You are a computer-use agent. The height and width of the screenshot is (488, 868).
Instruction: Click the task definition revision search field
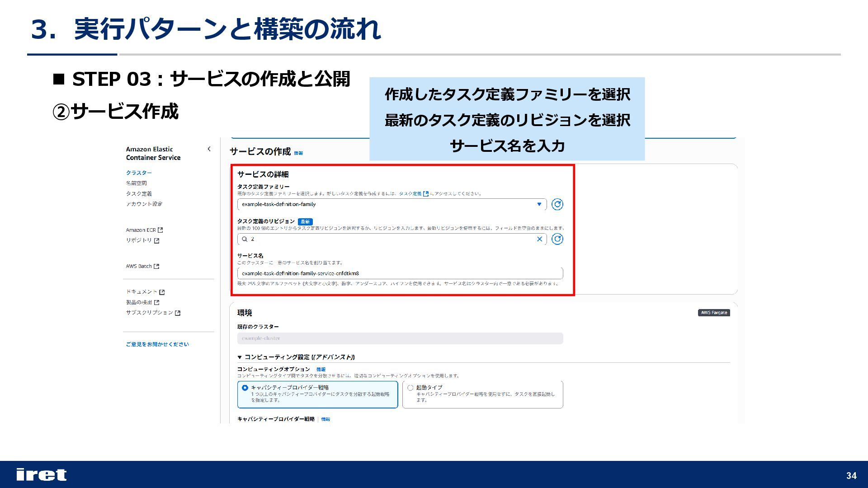[392, 239]
